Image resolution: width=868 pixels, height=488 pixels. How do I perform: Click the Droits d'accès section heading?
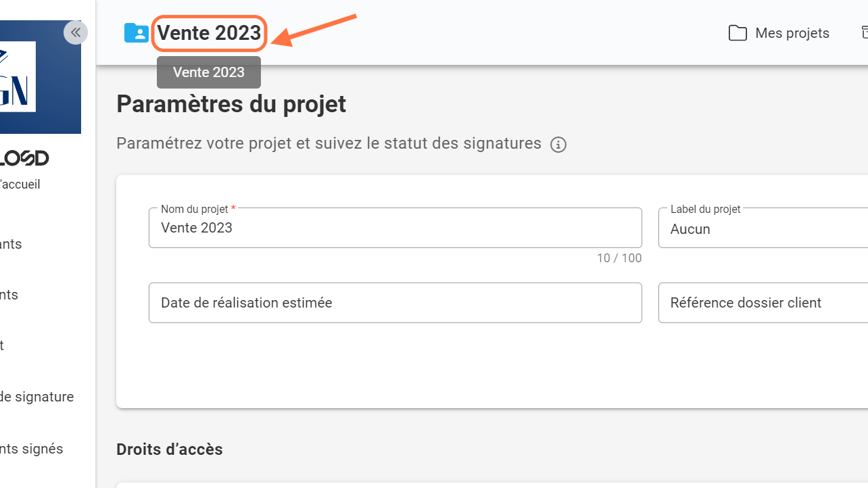[169, 449]
